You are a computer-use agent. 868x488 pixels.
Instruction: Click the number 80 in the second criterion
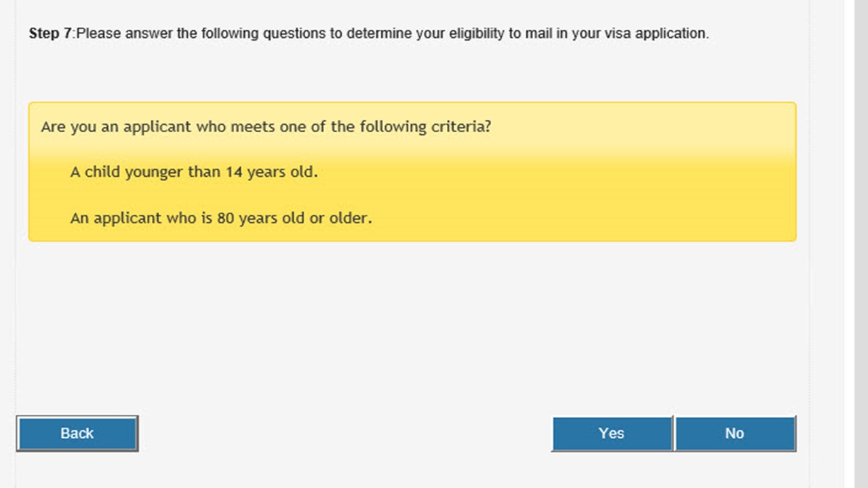[x=225, y=218]
